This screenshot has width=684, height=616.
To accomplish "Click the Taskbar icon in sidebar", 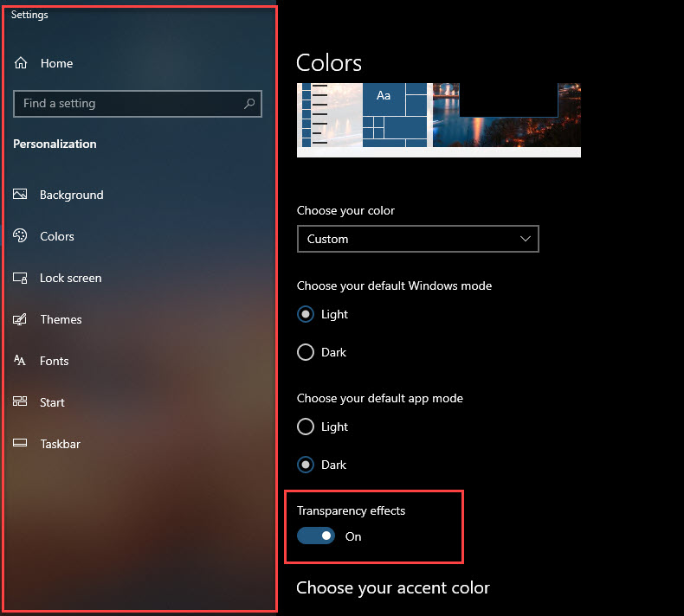I will coord(21,444).
